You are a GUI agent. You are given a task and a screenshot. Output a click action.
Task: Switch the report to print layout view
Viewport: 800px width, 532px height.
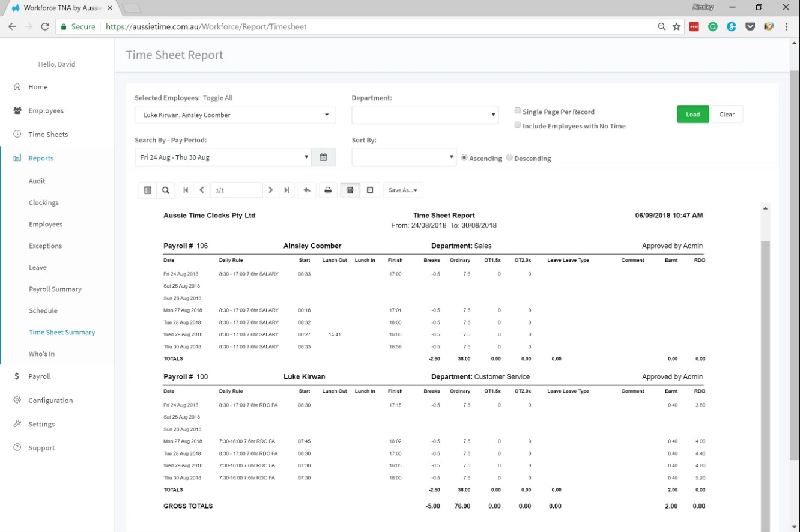click(350, 190)
